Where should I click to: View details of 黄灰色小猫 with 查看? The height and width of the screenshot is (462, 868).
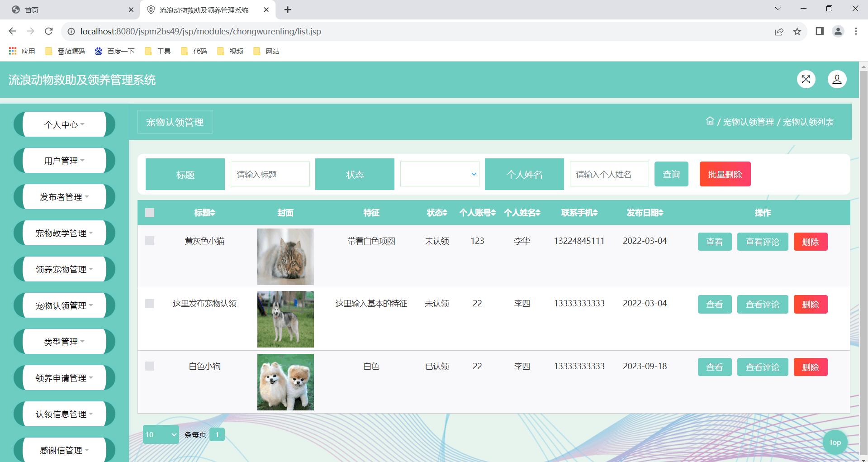715,242
